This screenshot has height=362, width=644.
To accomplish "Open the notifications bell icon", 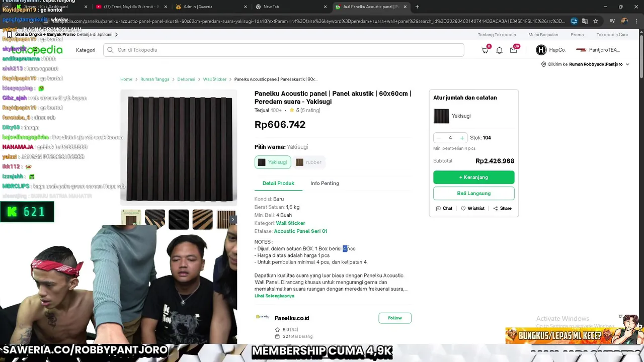I will 499,50.
